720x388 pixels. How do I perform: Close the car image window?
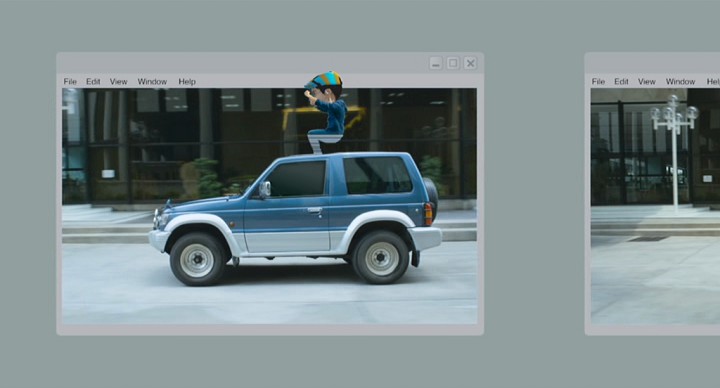click(x=470, y=63)
